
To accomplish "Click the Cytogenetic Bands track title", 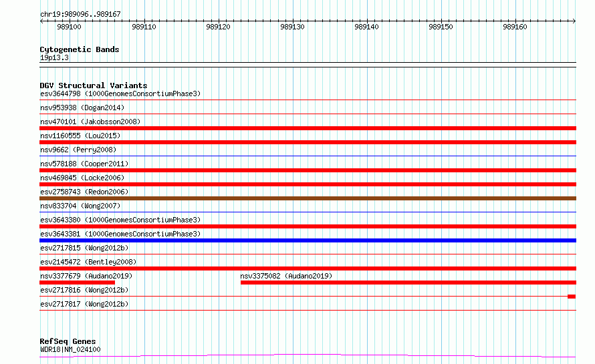I will point(80,49).
